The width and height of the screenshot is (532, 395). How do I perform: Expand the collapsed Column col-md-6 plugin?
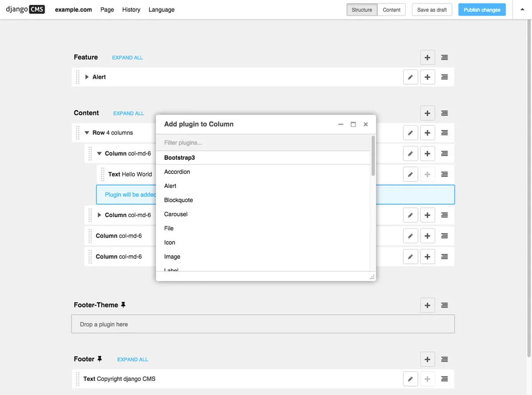(99, 215)
